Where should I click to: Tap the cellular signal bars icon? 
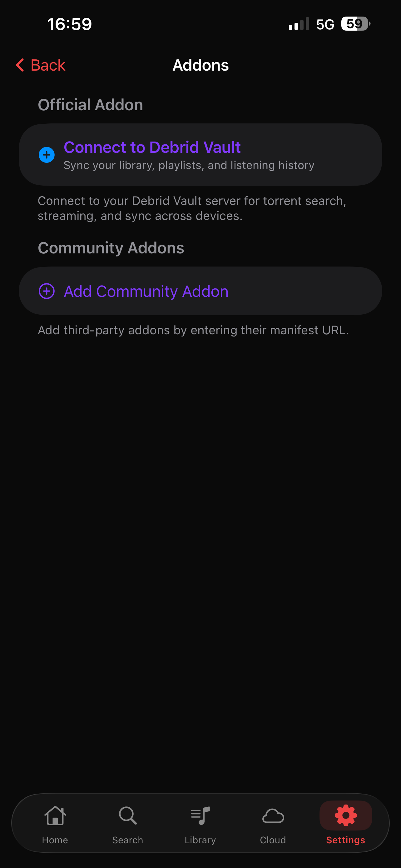pyautogui.click(x=299, y=24)
